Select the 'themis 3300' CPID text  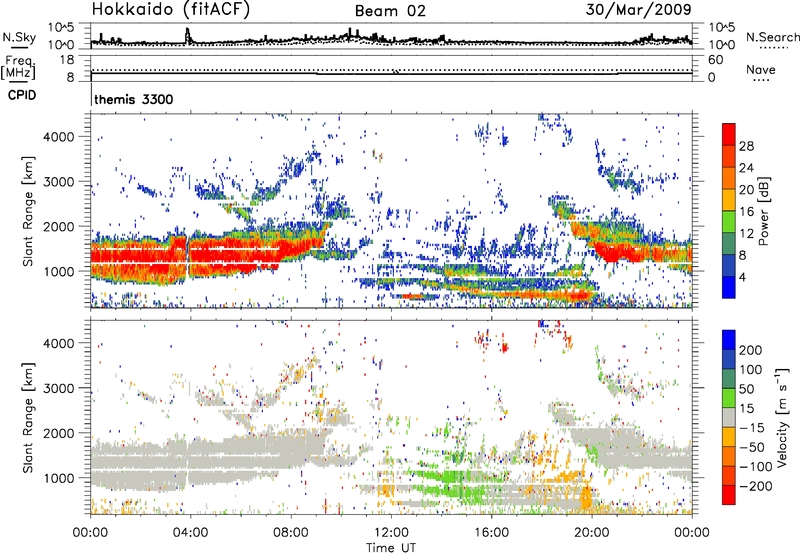(134, 99)
